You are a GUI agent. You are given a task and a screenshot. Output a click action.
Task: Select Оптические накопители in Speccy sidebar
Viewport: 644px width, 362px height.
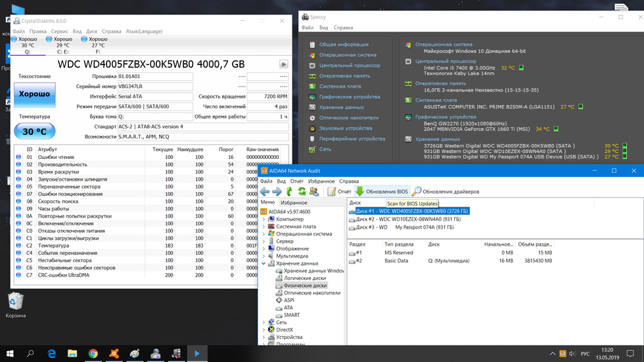tap(349, 118)
